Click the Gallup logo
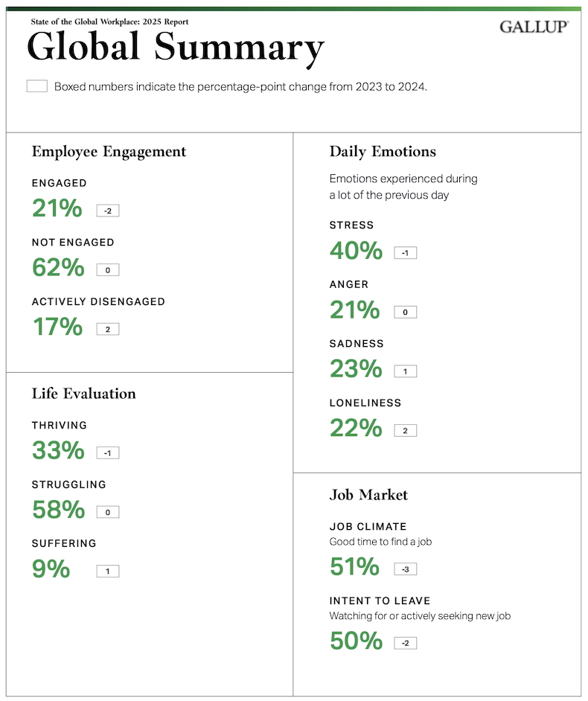Viewport: 588px width, 701px height. click(x=534, y=27)
